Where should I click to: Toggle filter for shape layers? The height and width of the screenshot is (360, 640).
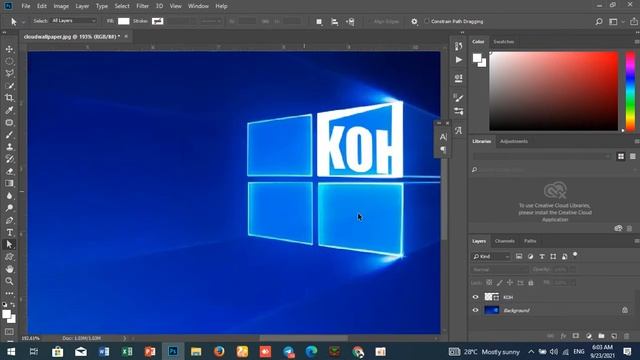(553, 256)
